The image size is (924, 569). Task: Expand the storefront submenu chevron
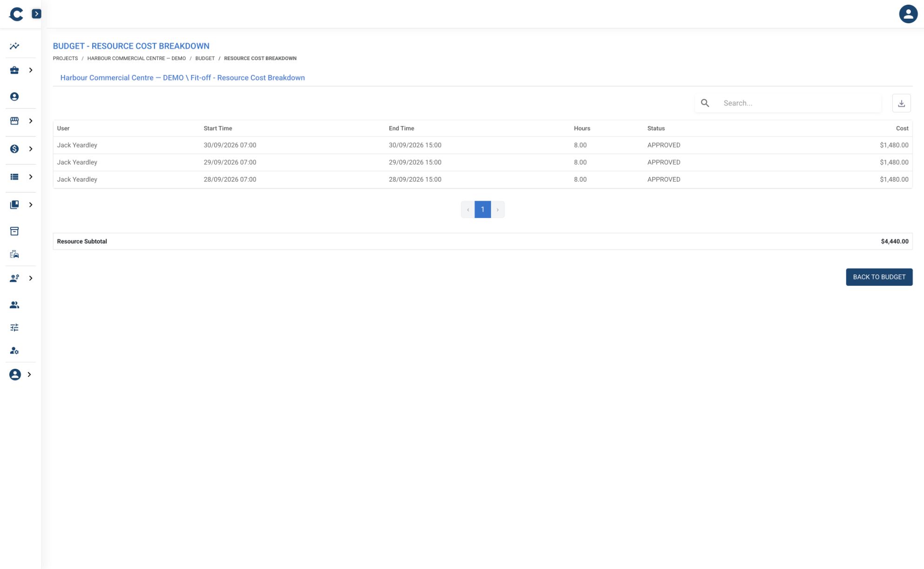(x=31, y=121)
